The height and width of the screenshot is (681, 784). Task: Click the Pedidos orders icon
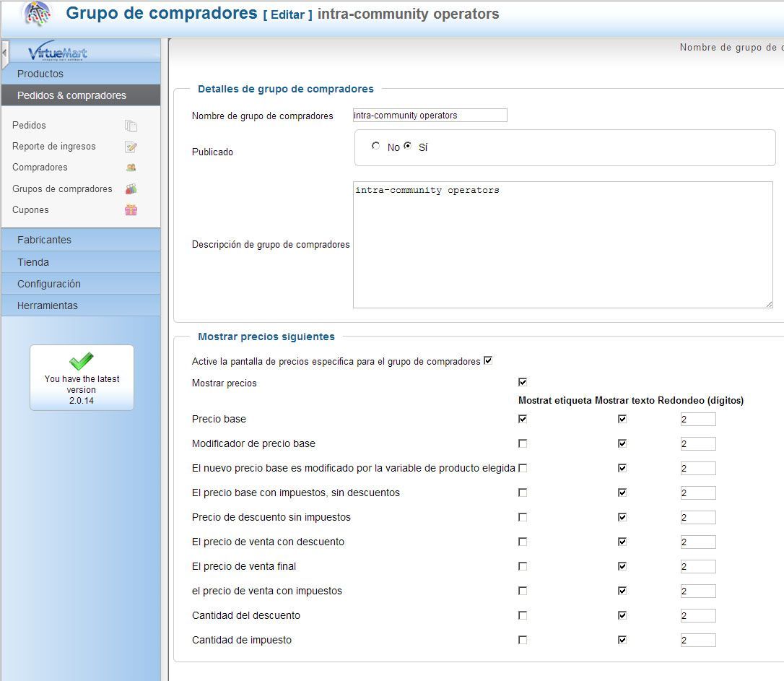tap(131, 126)
